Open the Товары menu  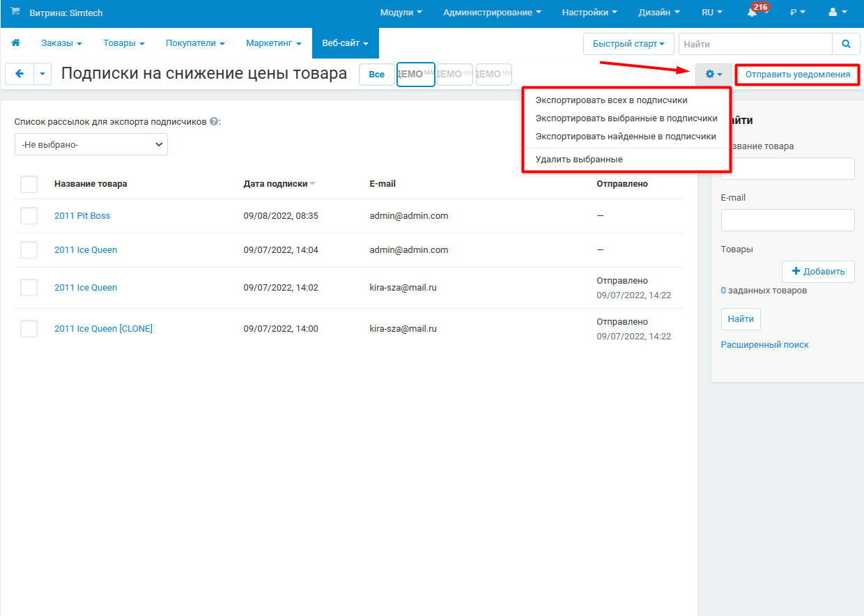(124, 43)
